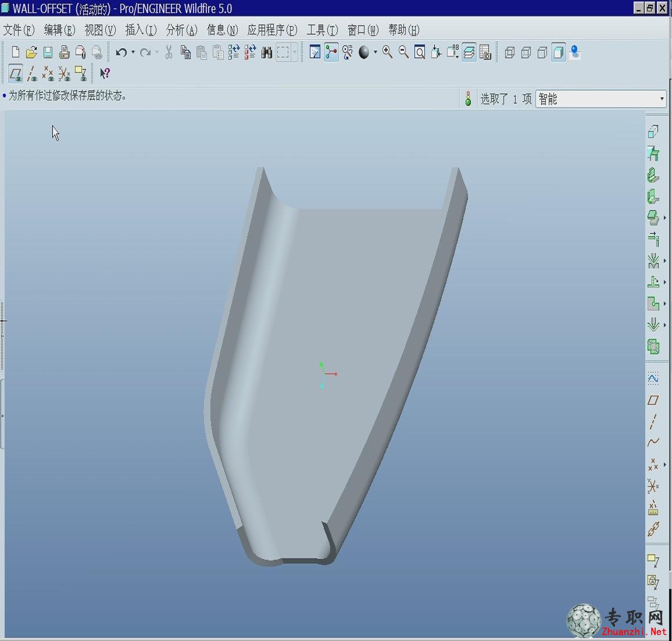Toggle annotation element display
This screenshot has width=672, height=641.
81,74
